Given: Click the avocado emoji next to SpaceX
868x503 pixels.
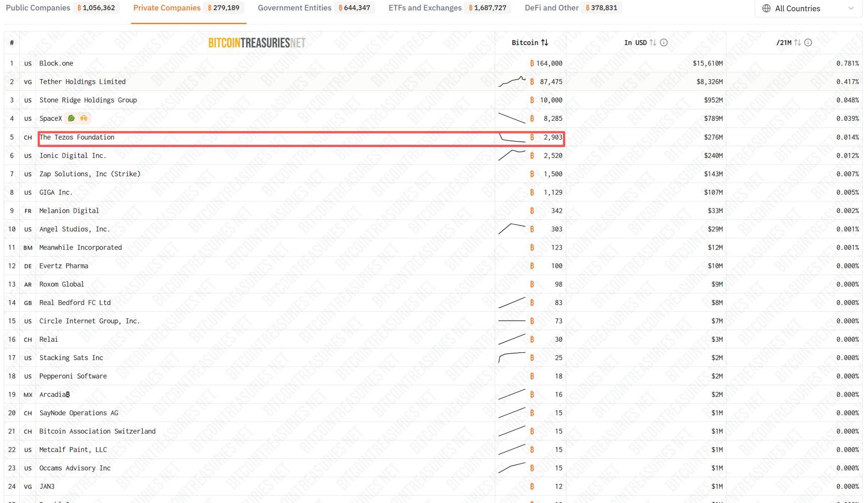Looking at the screenshot, I should click(71, 118).
